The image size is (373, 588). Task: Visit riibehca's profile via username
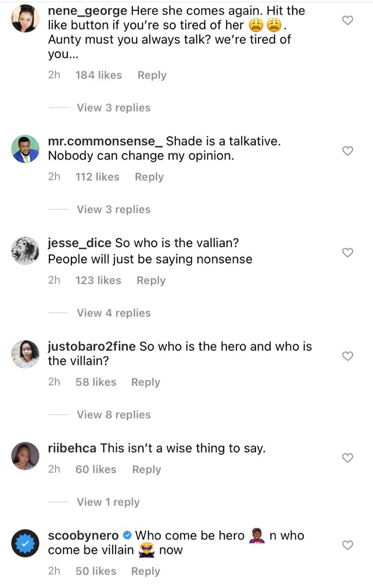click(72, 449)
